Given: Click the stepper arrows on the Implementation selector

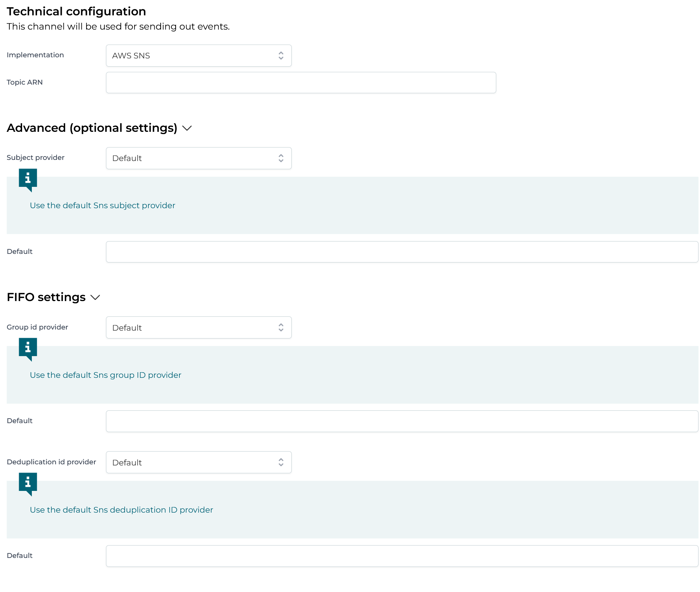Looking at the screenshot, I should [x=281, y=55].
